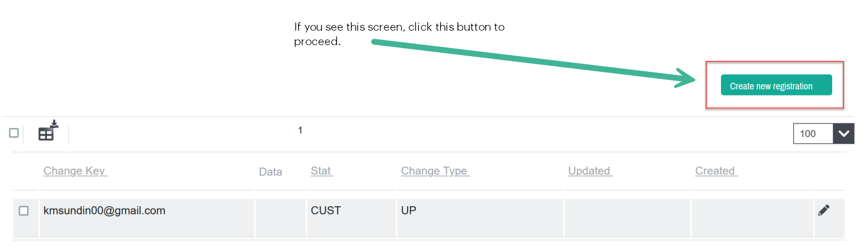
Task: Sort by the Change Key column header
Action: [75, 171]
